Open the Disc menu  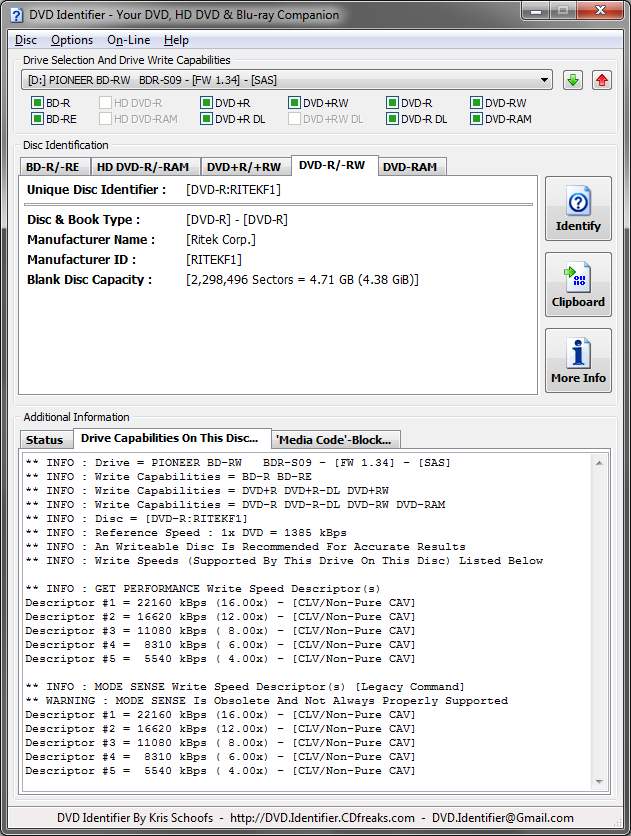coord(26,40)
